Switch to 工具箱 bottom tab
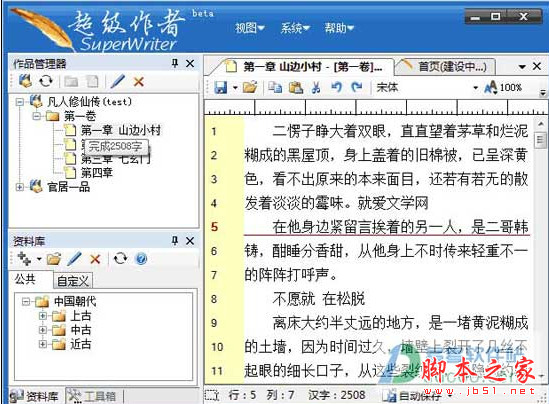This screenshot has height=404, width=549. [x=93, y=396]
